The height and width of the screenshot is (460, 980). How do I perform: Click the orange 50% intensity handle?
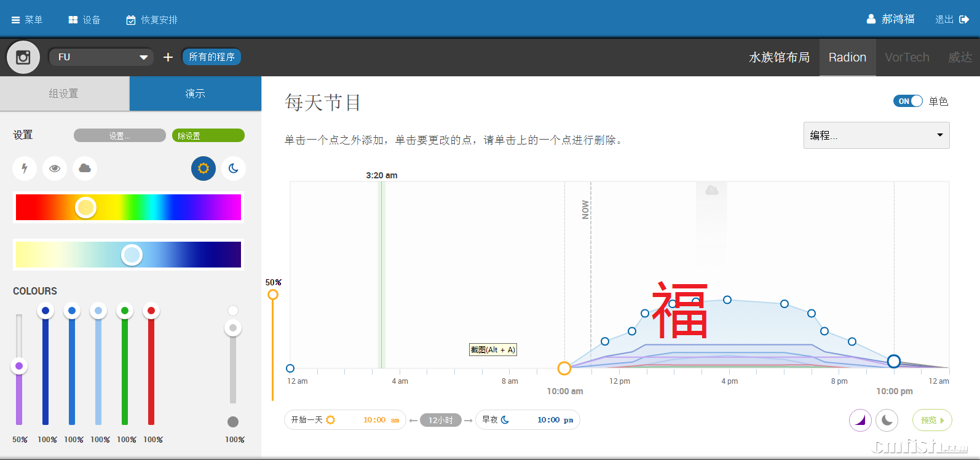pyautogui.click(x=273, y=295)
